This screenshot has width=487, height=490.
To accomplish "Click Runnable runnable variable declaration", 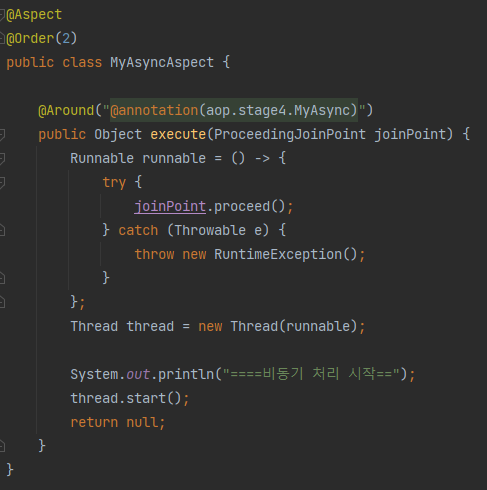I will (x=138, y=158).
